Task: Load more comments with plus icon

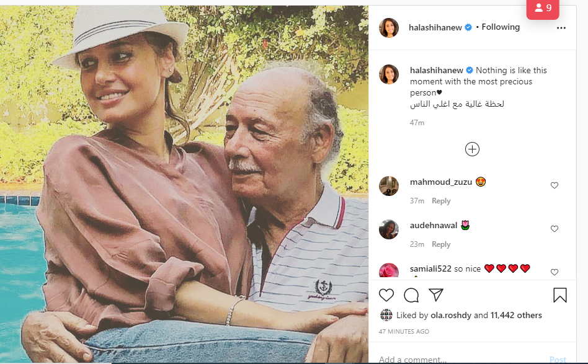Action: pos(472,149)
